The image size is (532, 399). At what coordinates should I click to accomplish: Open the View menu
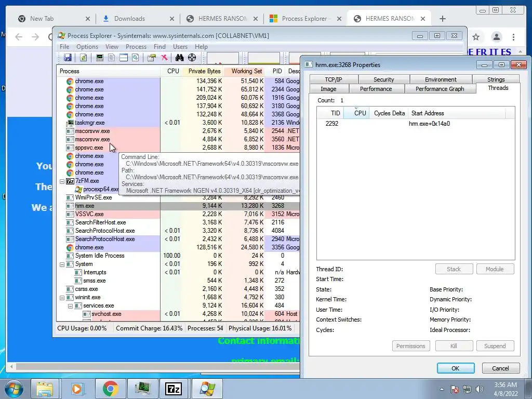tap(112, 47)
